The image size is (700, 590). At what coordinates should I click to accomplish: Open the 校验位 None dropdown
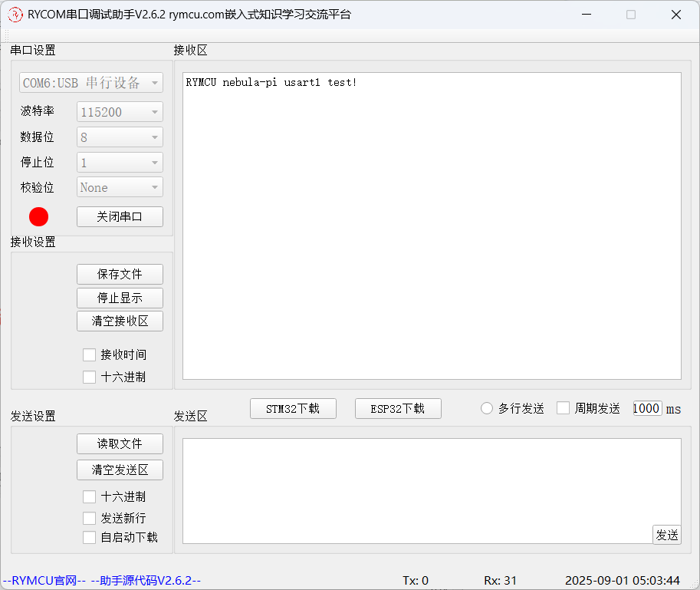(120, 187)
